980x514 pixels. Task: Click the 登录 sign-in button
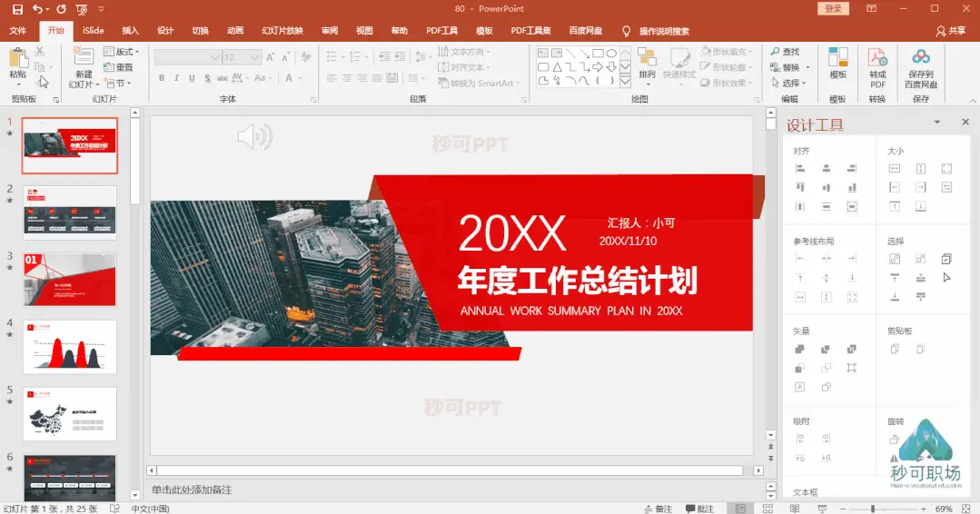tap(833, 9)
